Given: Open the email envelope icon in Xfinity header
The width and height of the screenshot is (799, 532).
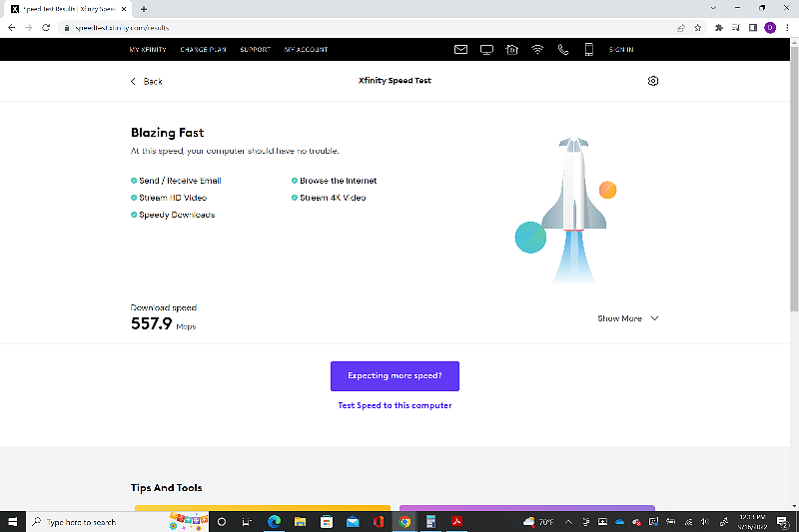Looking at the screenshot, I should click(460, 49).
